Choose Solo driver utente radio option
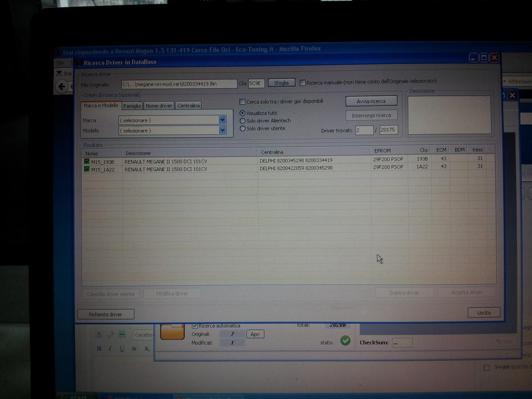 pos(243,129)
